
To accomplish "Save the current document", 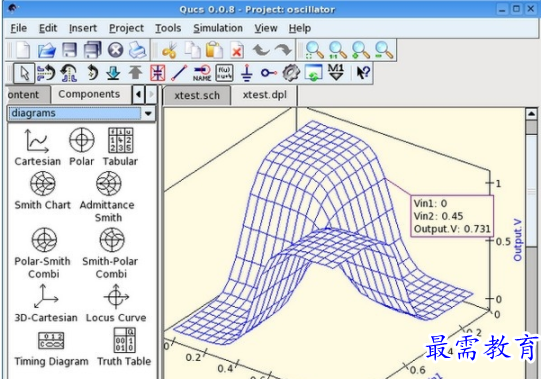I will click(x=69, y=50).
